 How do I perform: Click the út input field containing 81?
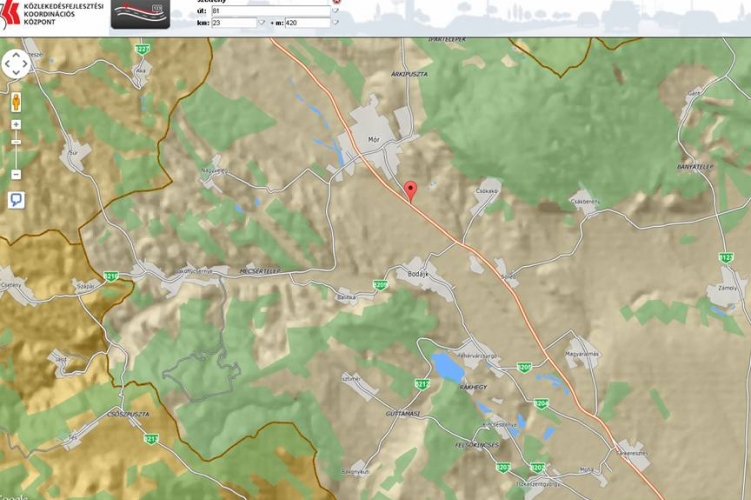click(x=270, y=11)
